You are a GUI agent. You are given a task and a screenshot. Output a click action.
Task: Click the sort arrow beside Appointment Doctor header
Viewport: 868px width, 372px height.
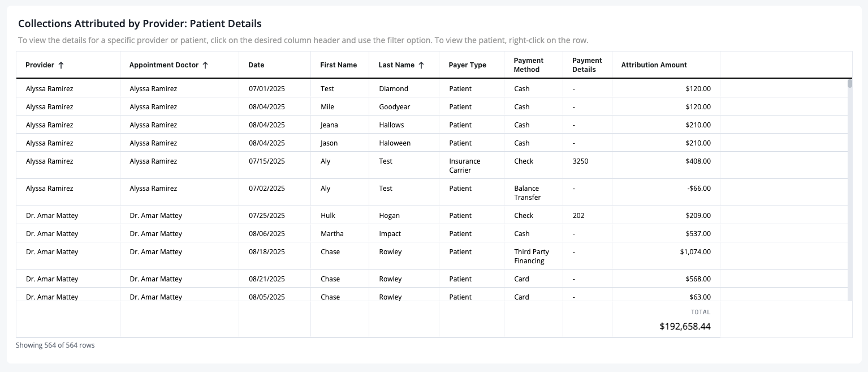[x=205, y=65]
